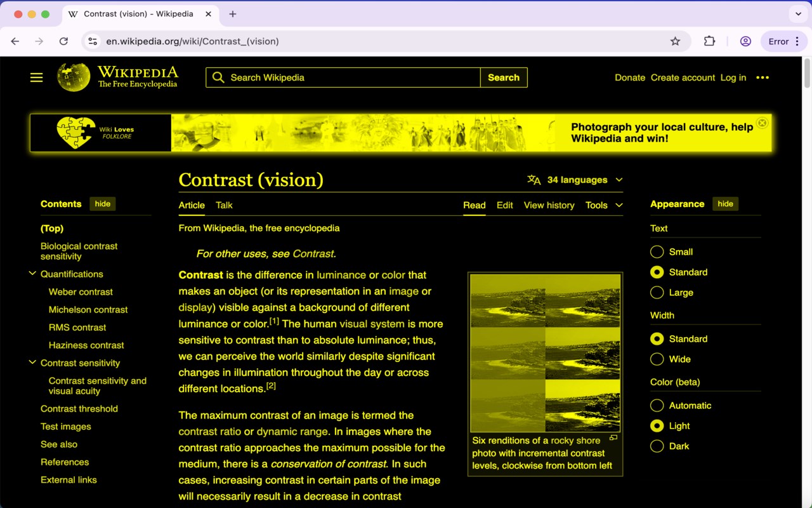Open a new browser tab

pyautogui.click(x=232, y=14)
